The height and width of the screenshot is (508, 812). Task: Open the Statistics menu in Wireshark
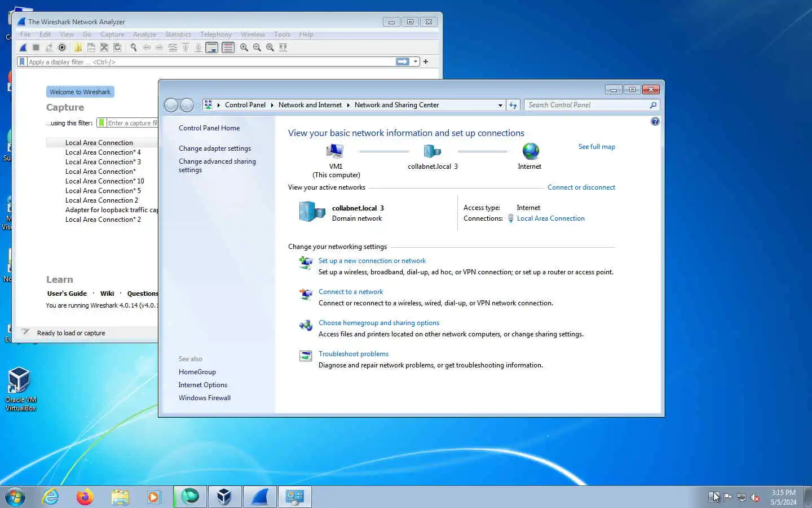[178, 34]
